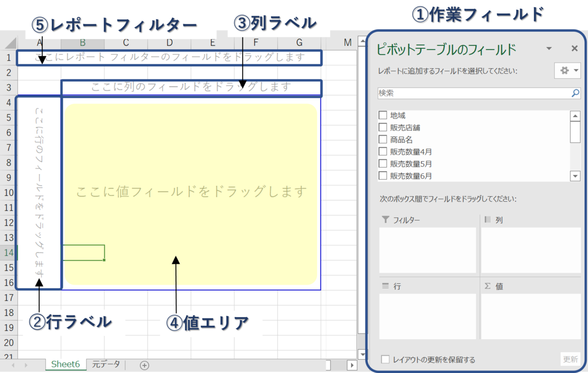
Task: Click the previous sheet navigation arrow
Action: tap(13, 365)
